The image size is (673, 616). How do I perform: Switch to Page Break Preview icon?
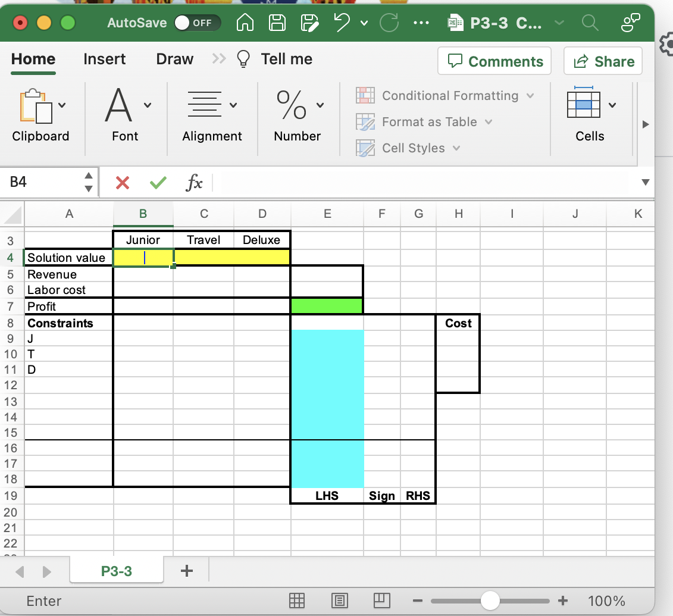click(x=381, y=601)
